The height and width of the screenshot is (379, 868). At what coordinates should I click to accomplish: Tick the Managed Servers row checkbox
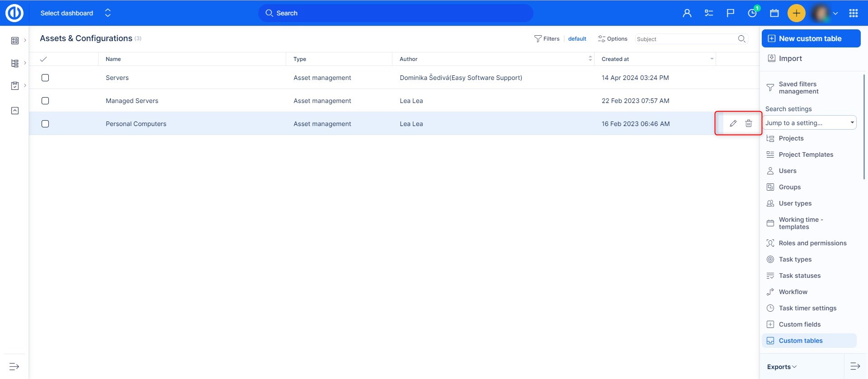pyautogui.click(x=45, y=101)
